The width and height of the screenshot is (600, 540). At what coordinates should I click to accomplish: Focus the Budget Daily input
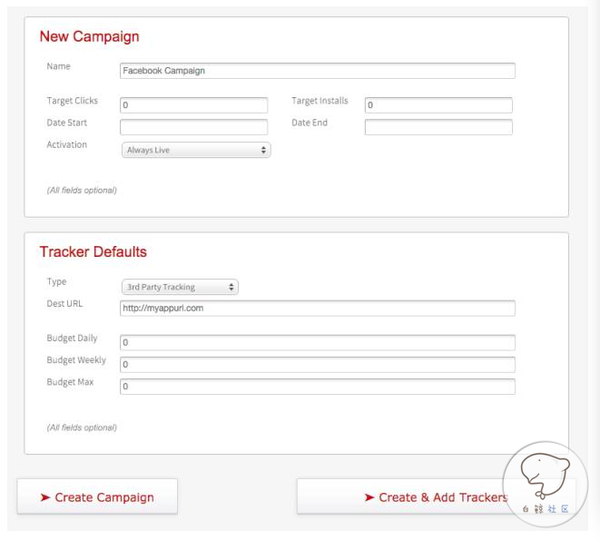tap(317, 342)
